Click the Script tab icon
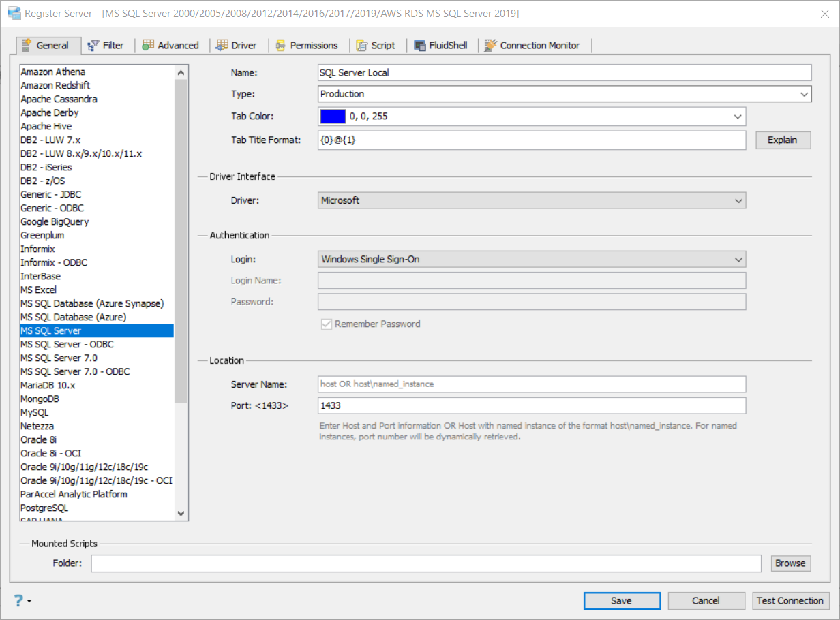The image size is (840, 620). pos(362,46)
